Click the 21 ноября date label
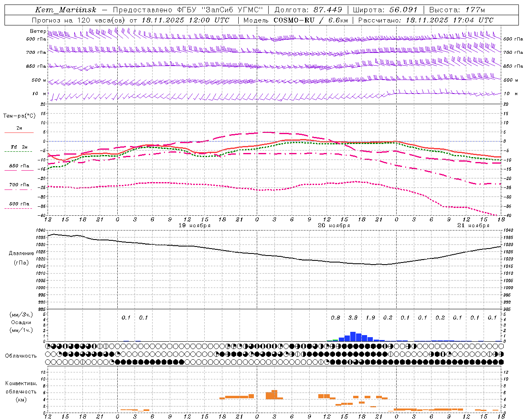The image size is (525, 420). coord(473,226)
